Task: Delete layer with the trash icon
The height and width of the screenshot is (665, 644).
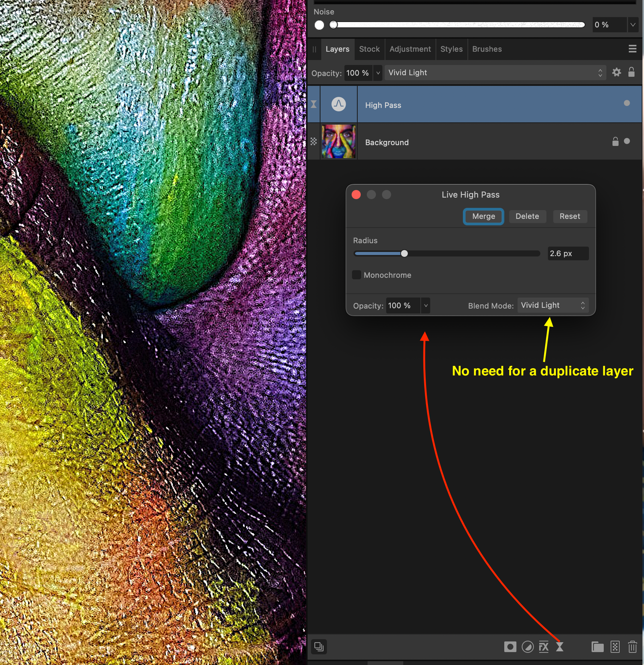Action: (x=632, y=646)
